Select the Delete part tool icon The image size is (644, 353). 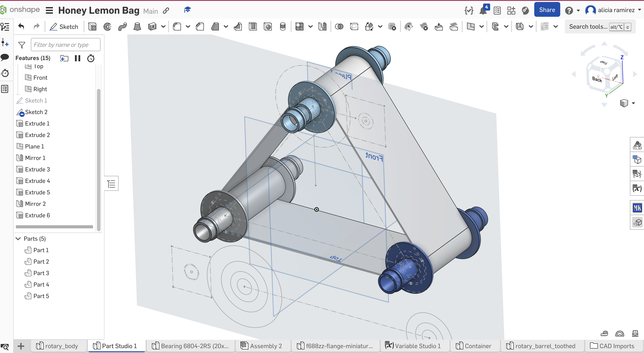click(392, 26)
